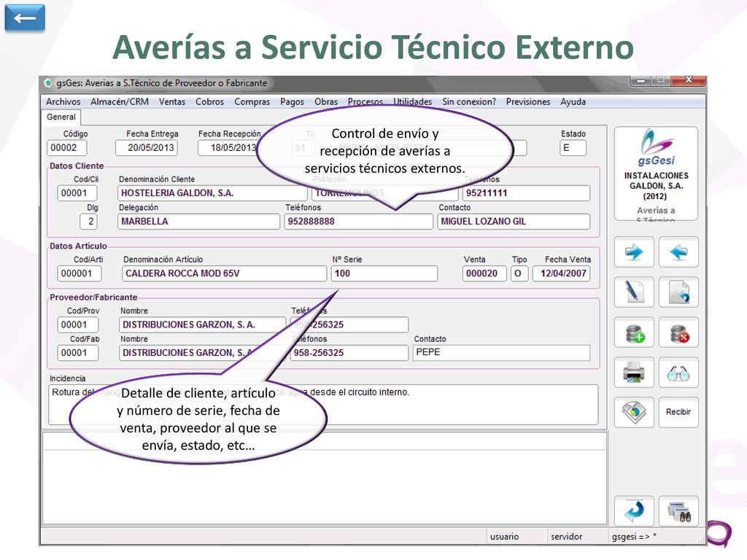Click the CALDERA ROCCA MOD 65V field

[x=224, y=273]
